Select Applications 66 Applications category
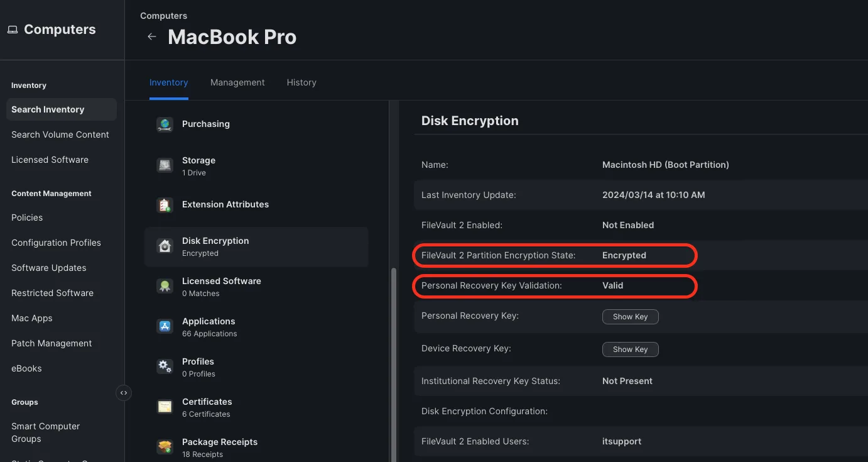Viewport: 868px width, 462px height. tap(256, 327)
